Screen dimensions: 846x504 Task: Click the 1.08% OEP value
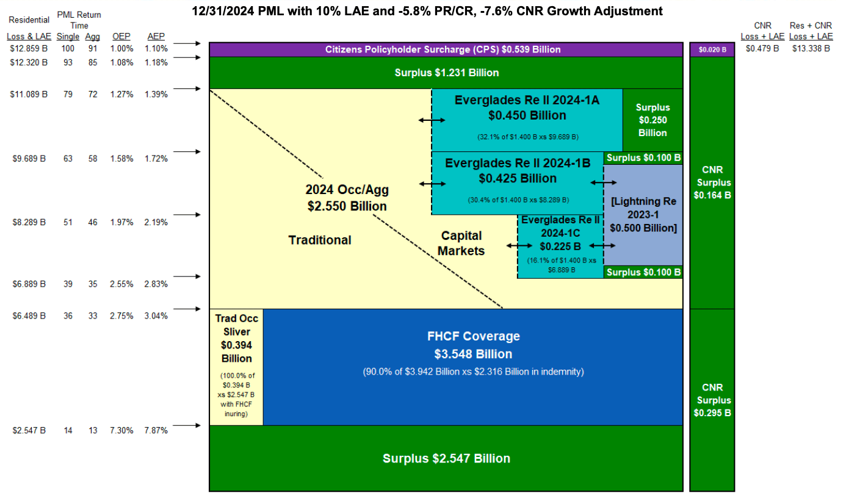pos(122,62)
